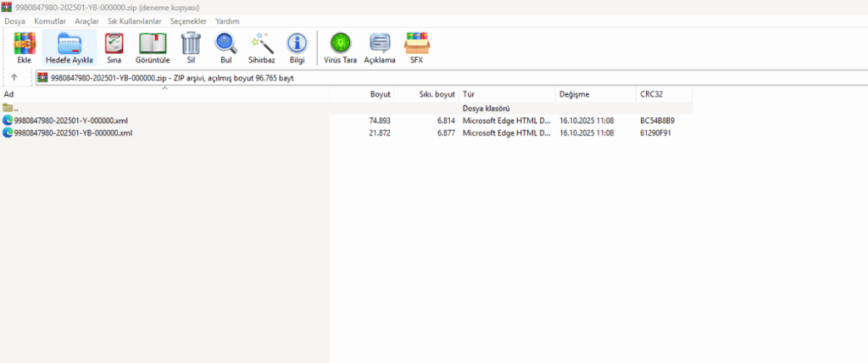The image size is (868, 363).
Task: Click the archive path address field
Action: tap(451, 78)
